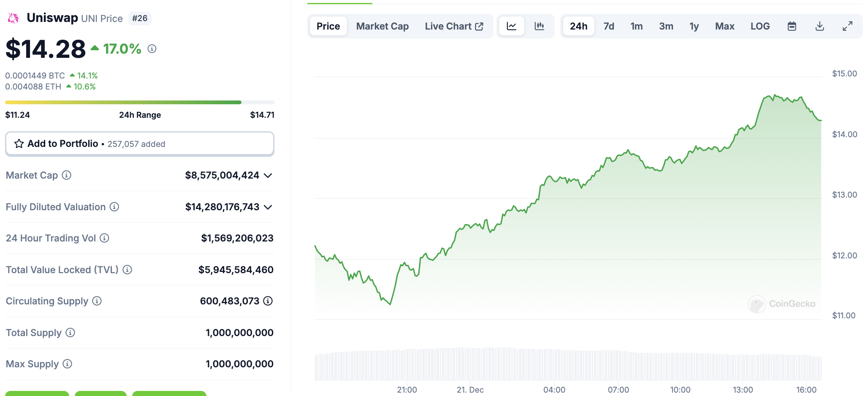Click Add to Portfolio button
868x396 pixels.
139,144
